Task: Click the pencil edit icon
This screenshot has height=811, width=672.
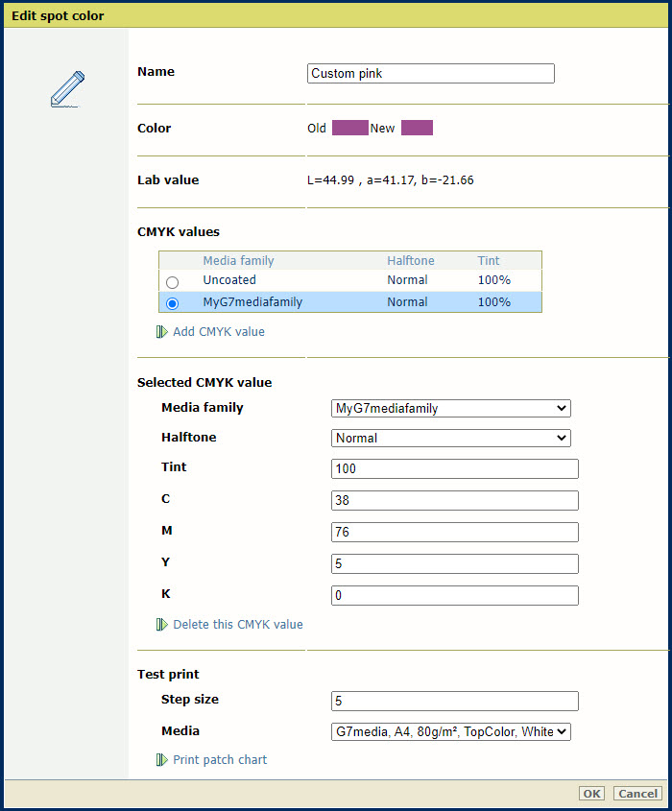Action: (67, 88)
